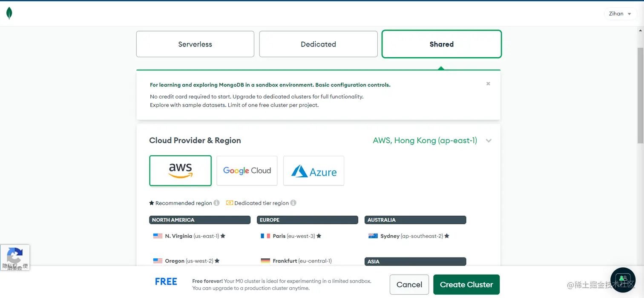Viewport: 644px width, 298px height.
Task: Show info about Recommended region
Action: (x=216, y=203)
